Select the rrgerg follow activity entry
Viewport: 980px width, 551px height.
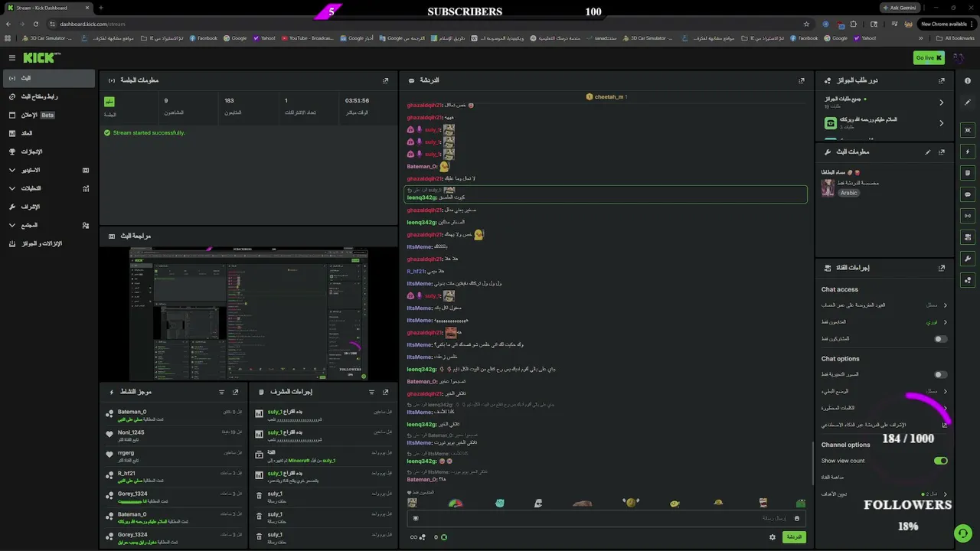coord(172,456)
